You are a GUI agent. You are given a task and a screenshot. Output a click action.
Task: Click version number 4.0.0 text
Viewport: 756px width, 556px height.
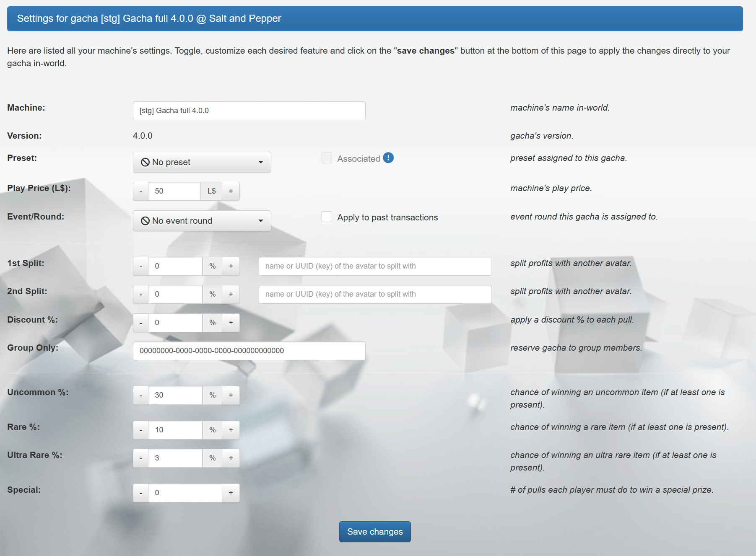click(x=143, y=136)
